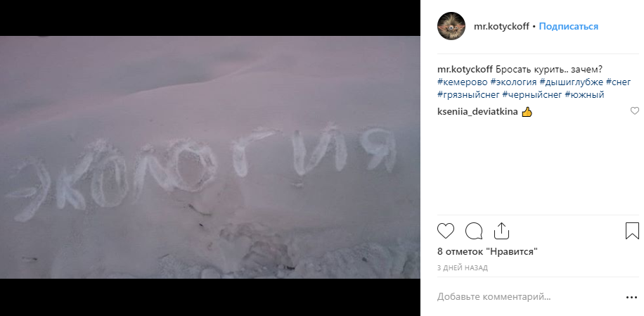Open hashtag #экология
Viewport: 644px width, 316px height.
[513, 82]
